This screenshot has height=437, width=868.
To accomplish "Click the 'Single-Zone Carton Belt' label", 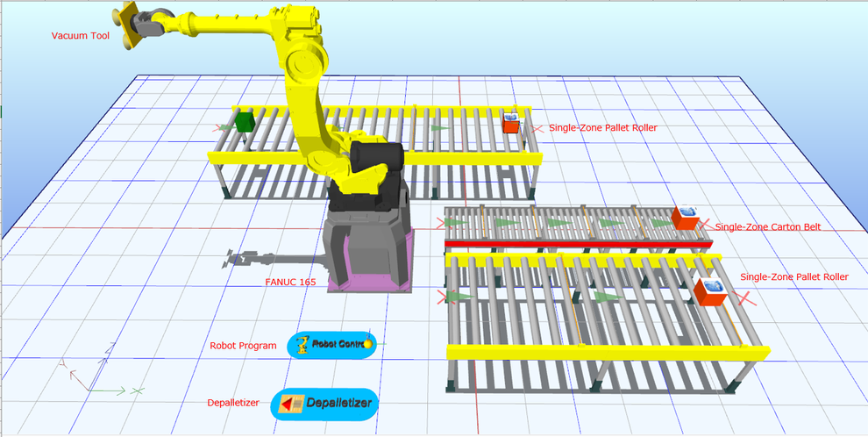I will click(768, 226).
